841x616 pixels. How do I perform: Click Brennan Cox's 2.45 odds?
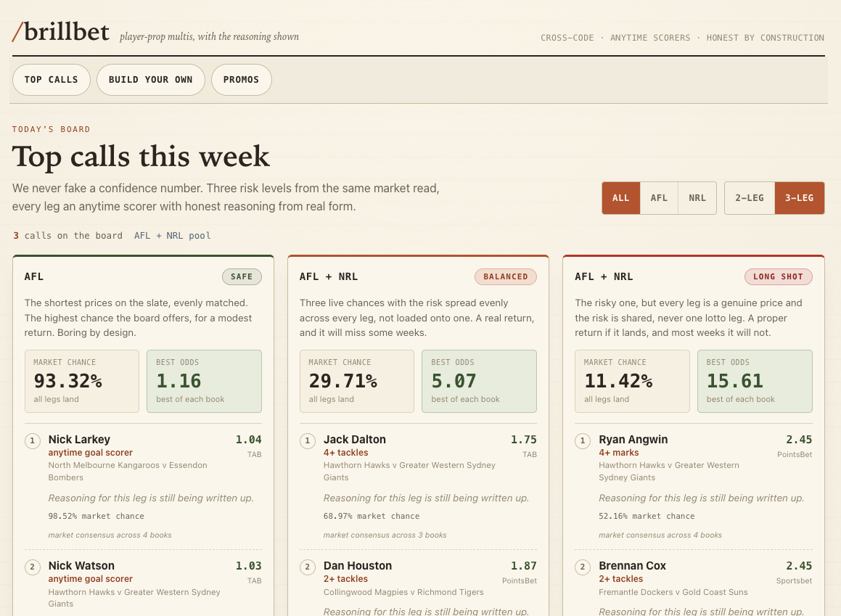click(x=799, y=566)
